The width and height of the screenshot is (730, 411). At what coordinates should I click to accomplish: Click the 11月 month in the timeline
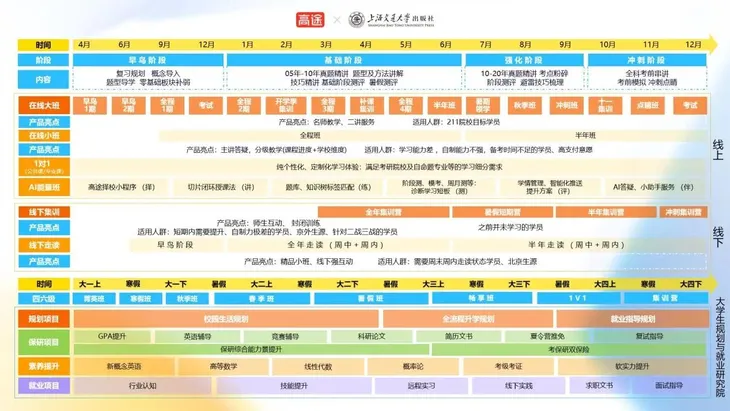(x=651, y=44)
